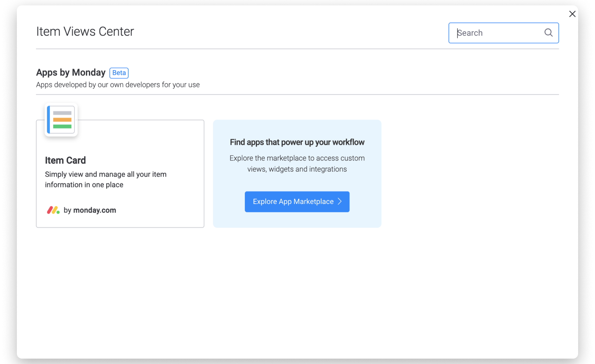Click the "by monday.com" label

click(x=90, y=210)
